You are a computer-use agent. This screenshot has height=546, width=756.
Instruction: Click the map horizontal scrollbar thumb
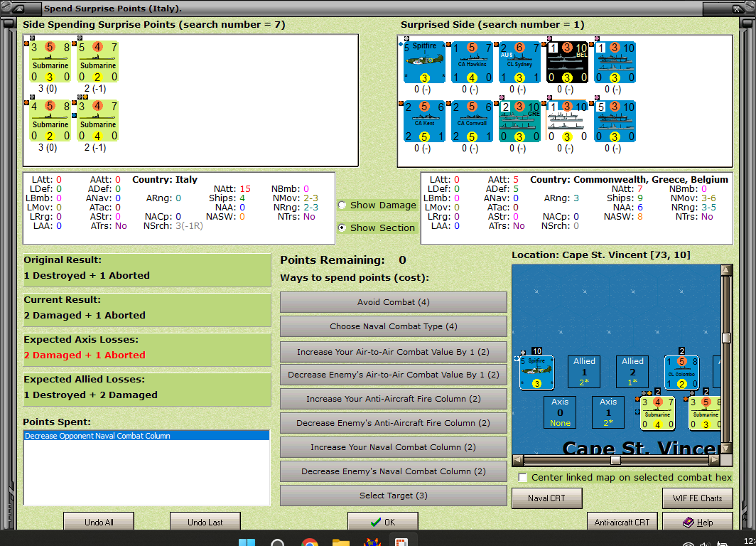click(615, 460)
